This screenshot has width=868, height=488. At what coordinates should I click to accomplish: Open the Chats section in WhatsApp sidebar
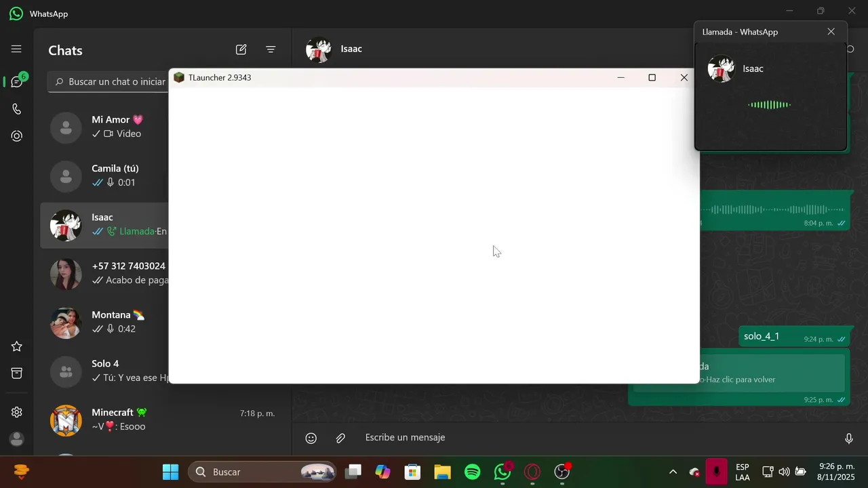[x=17, y=81]
